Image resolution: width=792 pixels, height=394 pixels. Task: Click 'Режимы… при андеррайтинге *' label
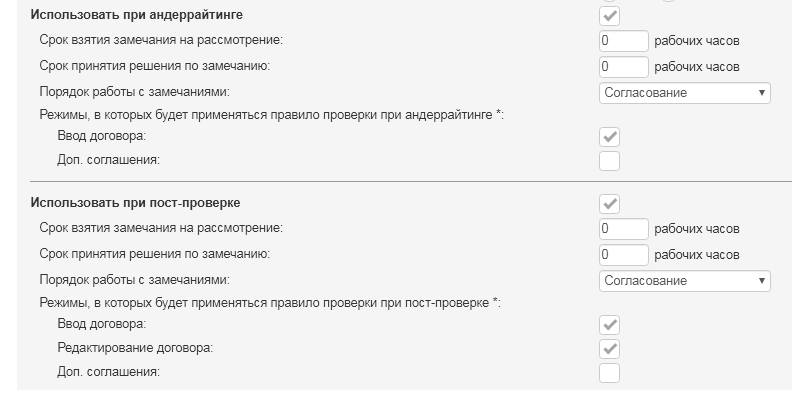click(x=272, y=115)
